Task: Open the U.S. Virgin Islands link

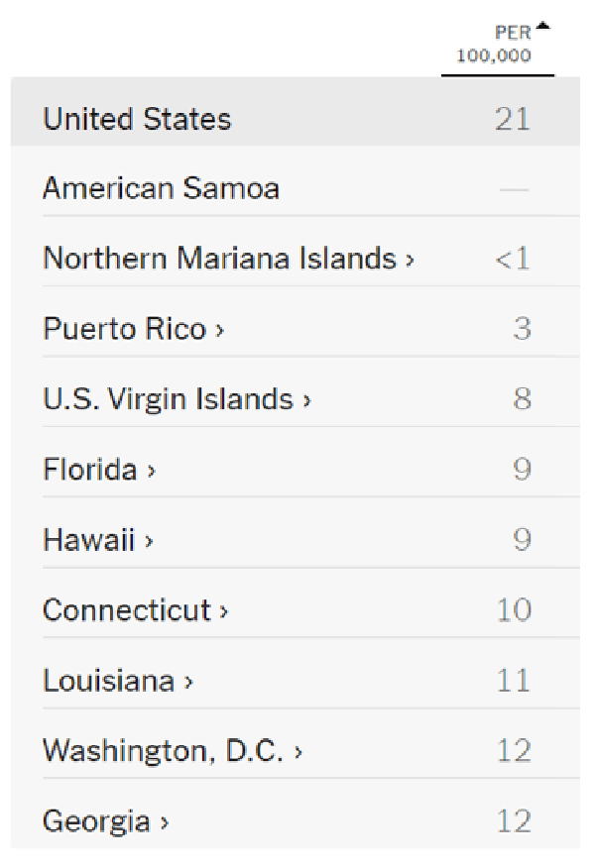Action: [x=168, y=399]
